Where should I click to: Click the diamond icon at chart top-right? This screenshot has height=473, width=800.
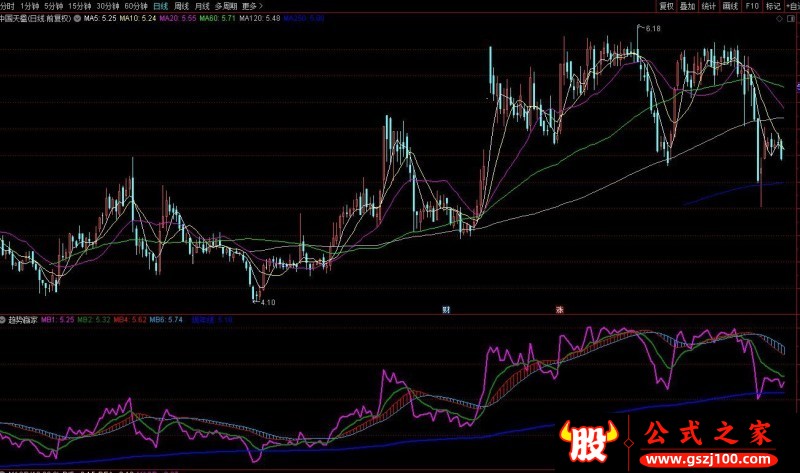click(779, 19)
